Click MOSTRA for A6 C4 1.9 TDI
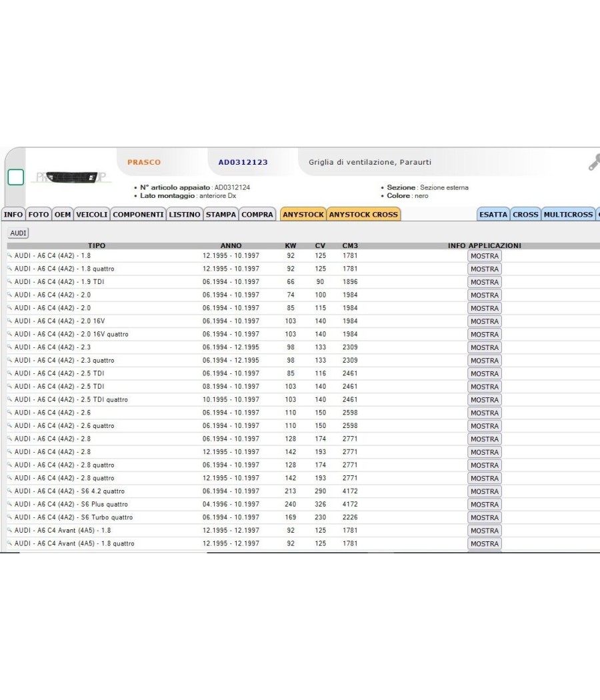Screen dimensions: 600x700 coord(485,282)
